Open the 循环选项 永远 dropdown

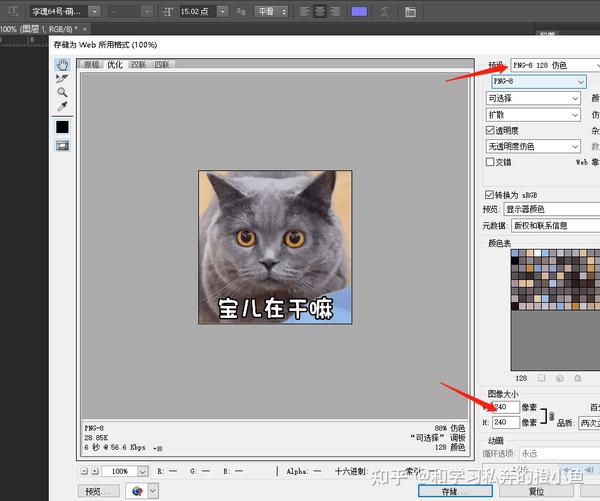pyautogui.click(x=559, y=454)
